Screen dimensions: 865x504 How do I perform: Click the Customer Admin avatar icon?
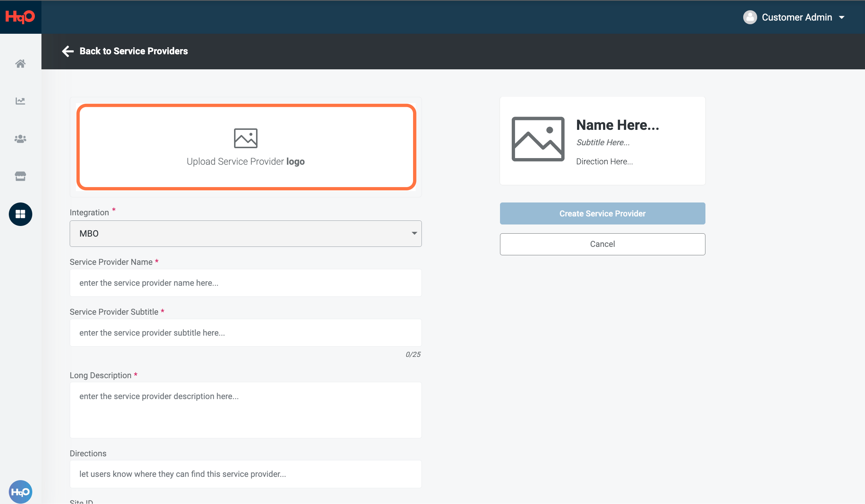point(750,17)
